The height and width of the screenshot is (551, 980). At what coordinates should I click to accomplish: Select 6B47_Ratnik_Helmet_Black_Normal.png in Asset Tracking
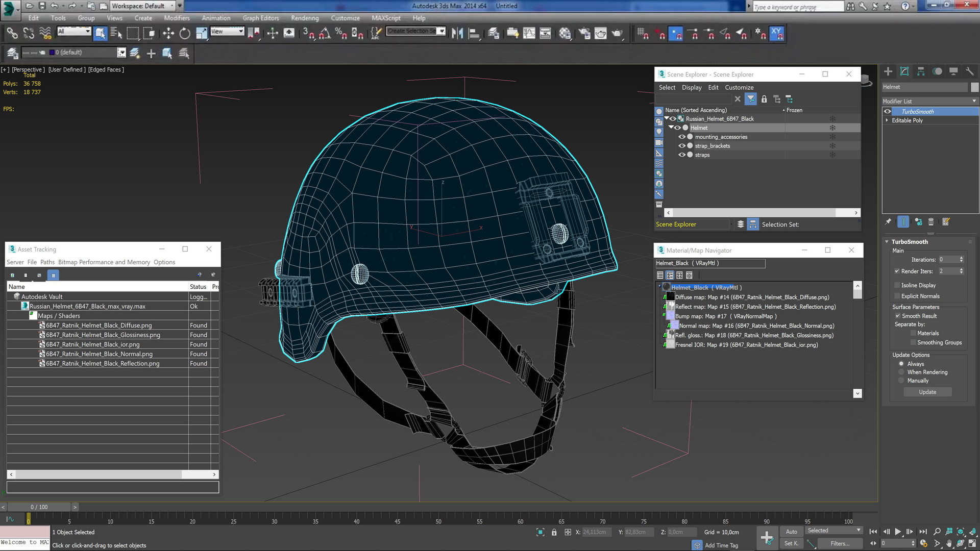click(99, 354)
